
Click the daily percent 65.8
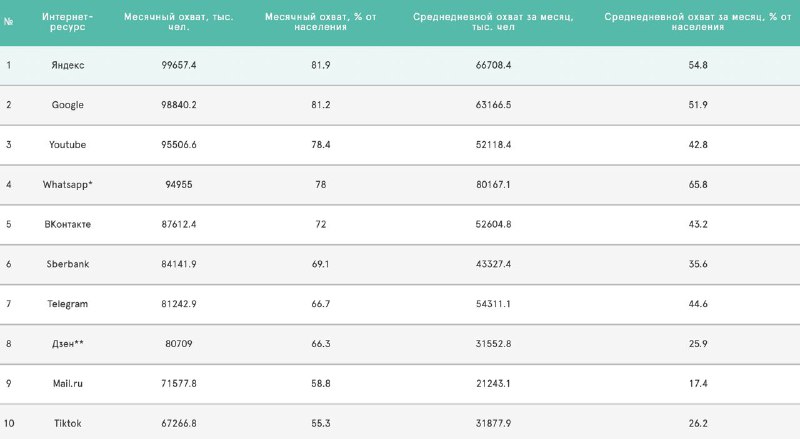[x=697, y=184]
